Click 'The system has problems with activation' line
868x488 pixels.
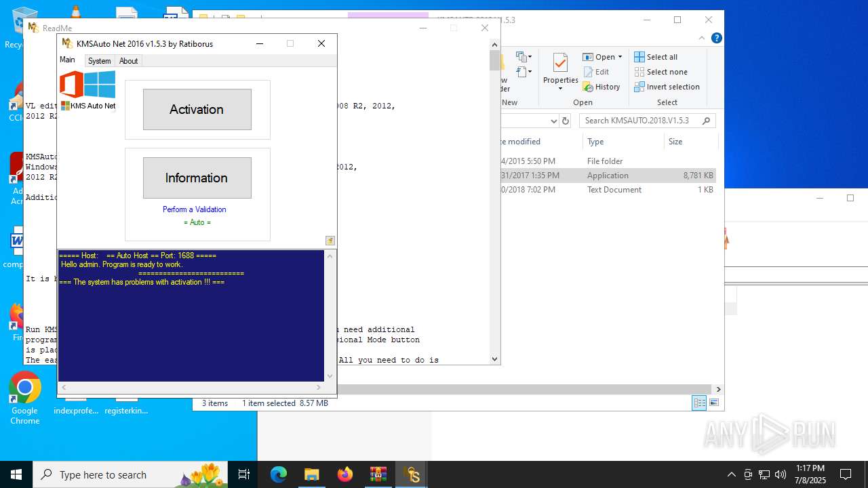(x=142, y=282)
